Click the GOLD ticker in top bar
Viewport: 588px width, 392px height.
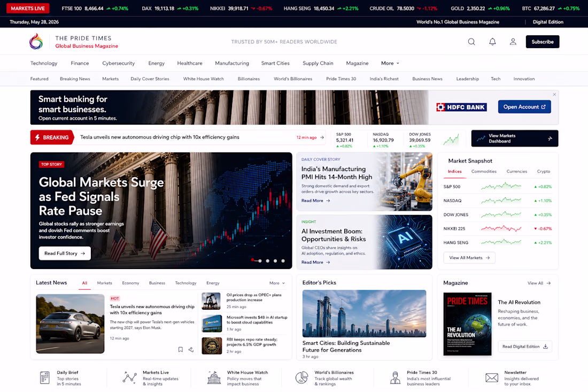click(x=480, y=8)
